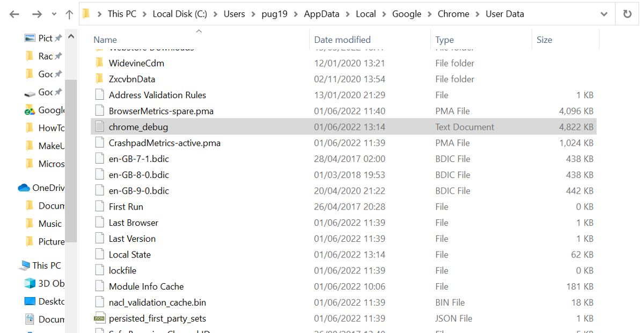Select the Local State file
This screenshot has width=644, height=333.
click(x=130, y=254)
